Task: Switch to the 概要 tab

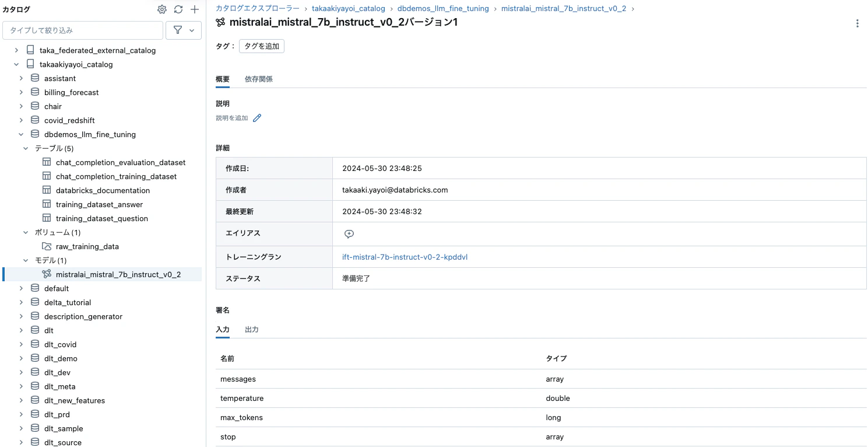Action: [223, 79]
